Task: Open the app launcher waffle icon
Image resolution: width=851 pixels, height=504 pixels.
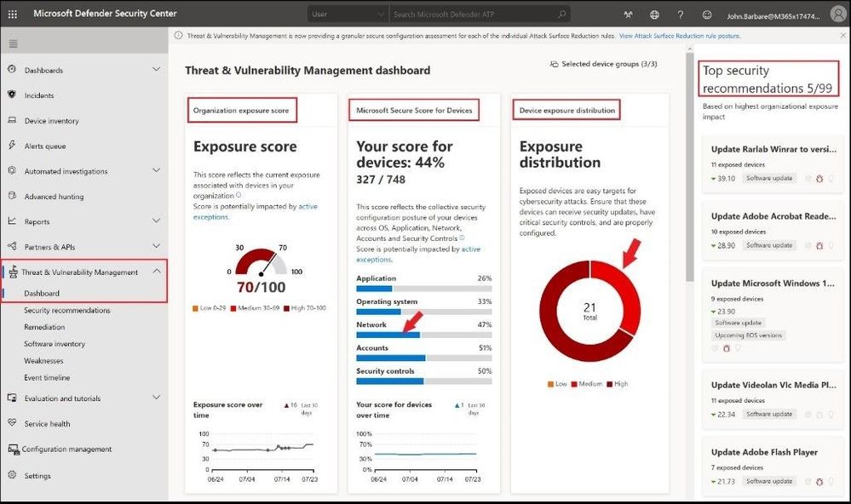Action: [13, 14]
